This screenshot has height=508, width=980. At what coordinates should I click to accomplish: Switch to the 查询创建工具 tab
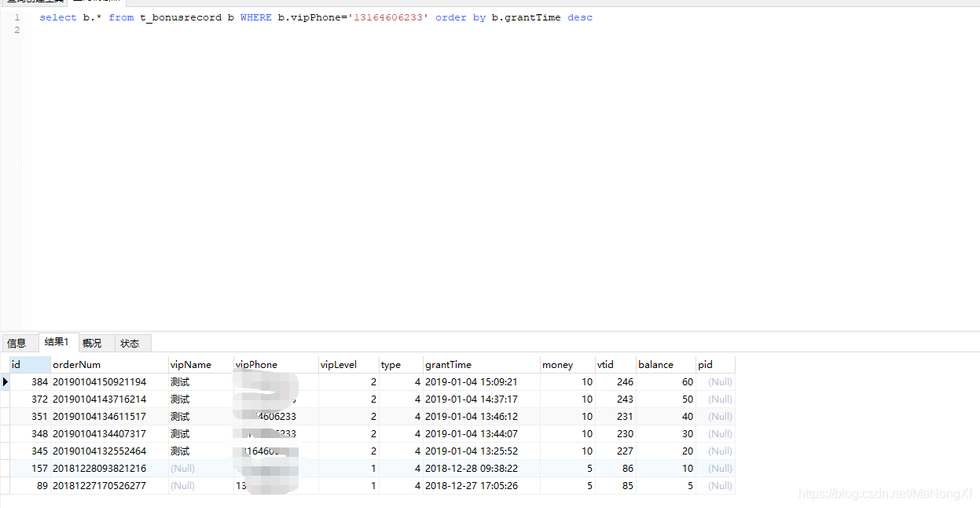click(35, 2)
